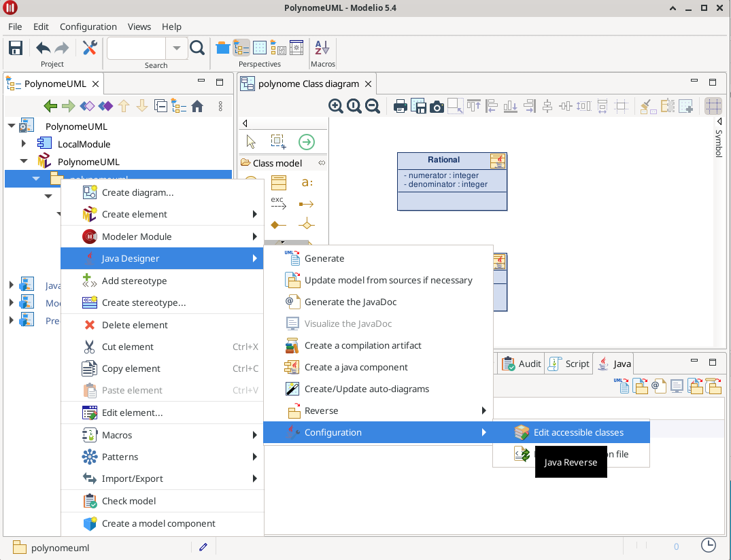The width and height of the screenshot is (731, 560).
Task: Select Edit element... in context menu
Action: pos(163,413)
